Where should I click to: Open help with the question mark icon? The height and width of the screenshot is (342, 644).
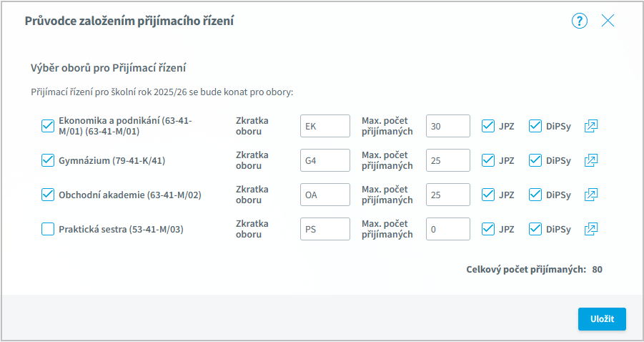[x=579, y=21]
